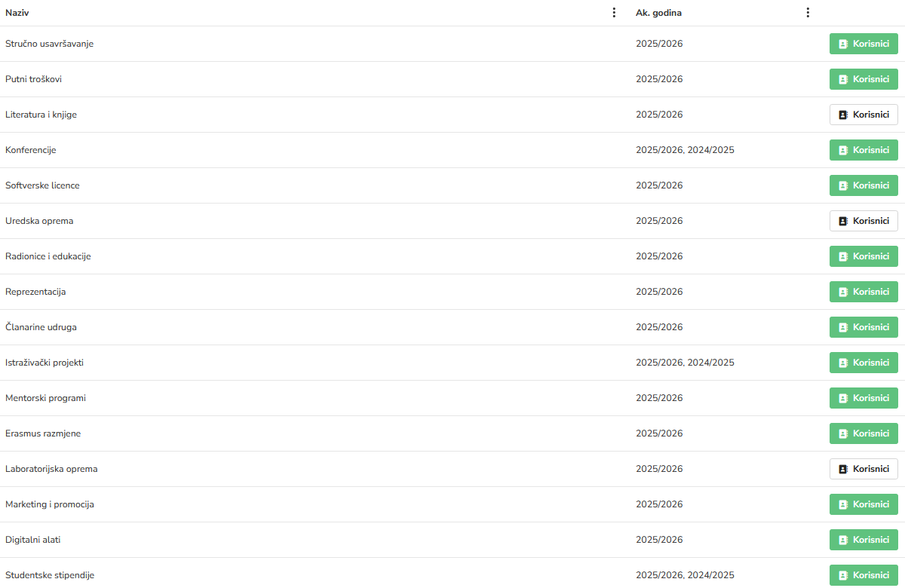905x588 pixels.
Task: Click the Korisnici icon for Softverske licence
Action: [x=844, y=185]
